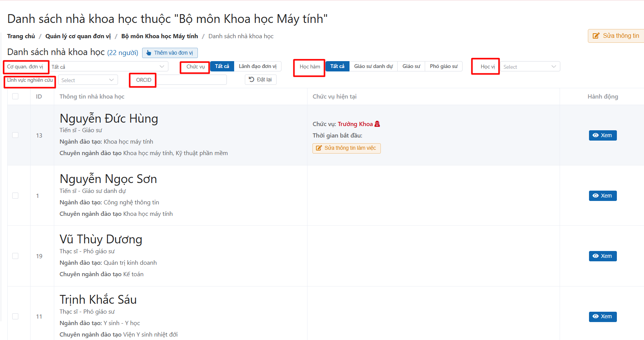Image resolution: width=644 pixels, height=340 pixels.
Task: Open Quản lý cơ quan đơn vị breadcrumb
Action: point(78,36)
